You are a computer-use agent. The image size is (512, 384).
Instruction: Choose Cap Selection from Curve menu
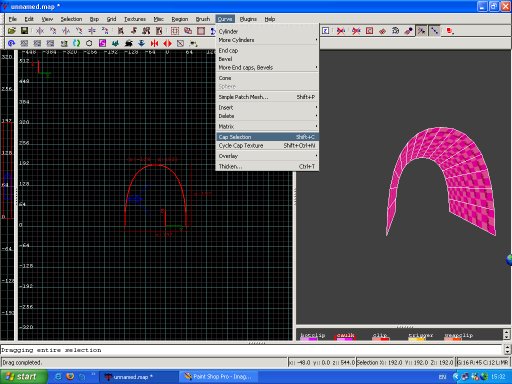(x=267, y=137)
